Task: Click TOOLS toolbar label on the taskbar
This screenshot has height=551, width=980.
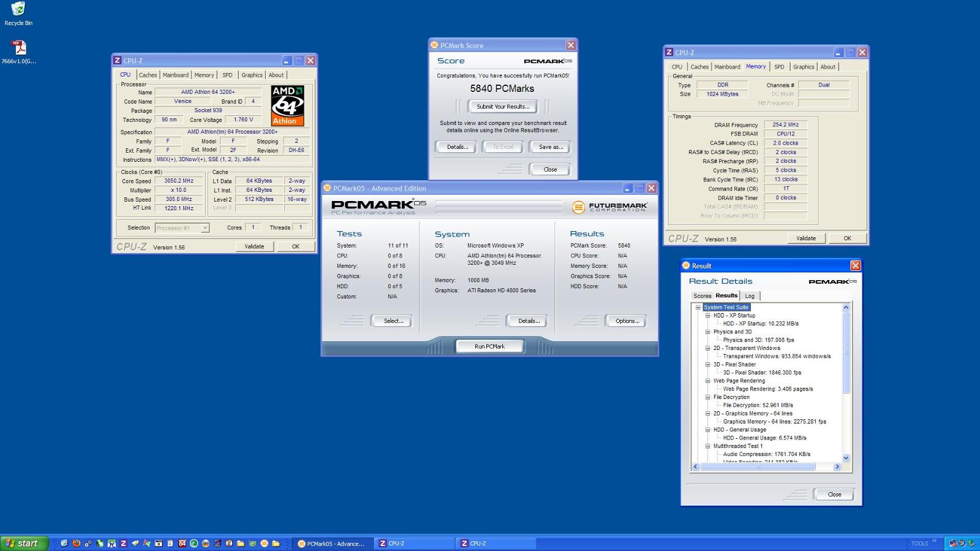Action: (x=919, y=543)
